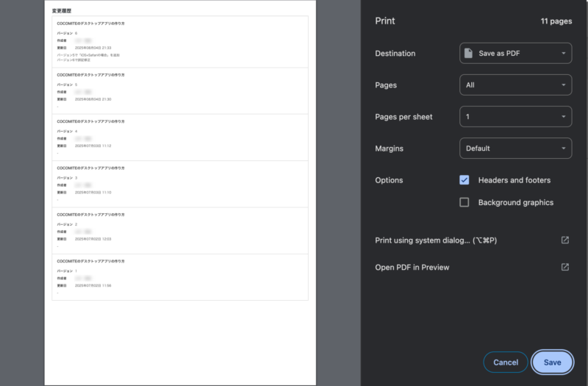Click the 変更履歴 heading in the preview

coord(62,11)
